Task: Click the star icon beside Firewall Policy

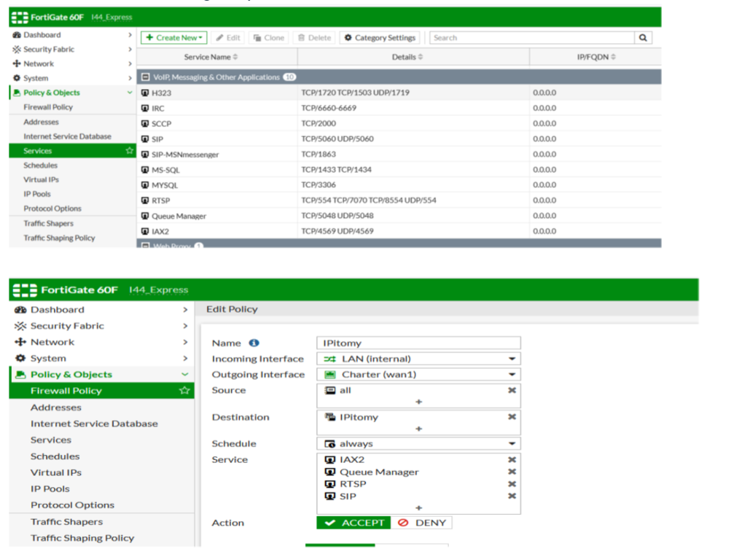Action: point(184,391)
